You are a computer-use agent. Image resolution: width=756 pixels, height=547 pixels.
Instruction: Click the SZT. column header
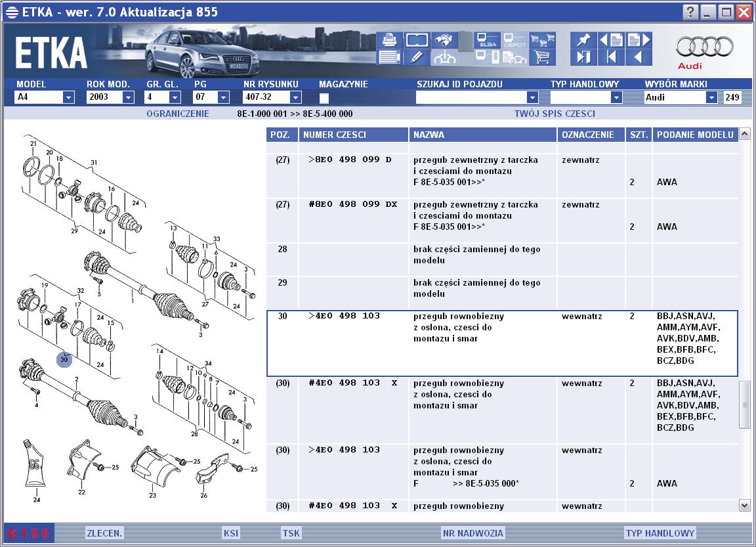639,135
